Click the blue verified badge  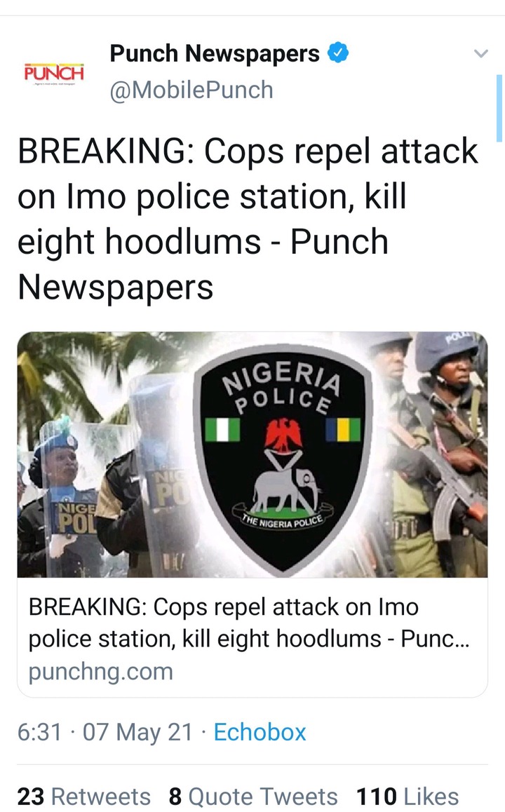(338, 53)
